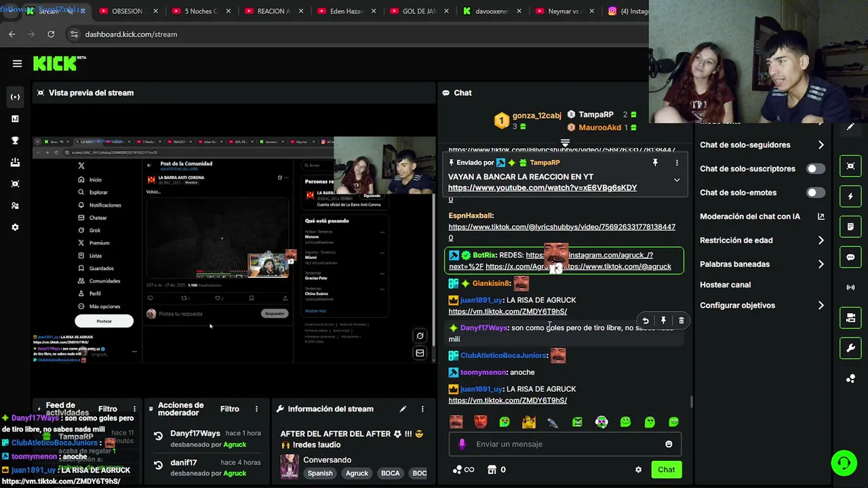Click the ClubAtleticoBocaJuniors username in chat

click(x=504, y=356)
